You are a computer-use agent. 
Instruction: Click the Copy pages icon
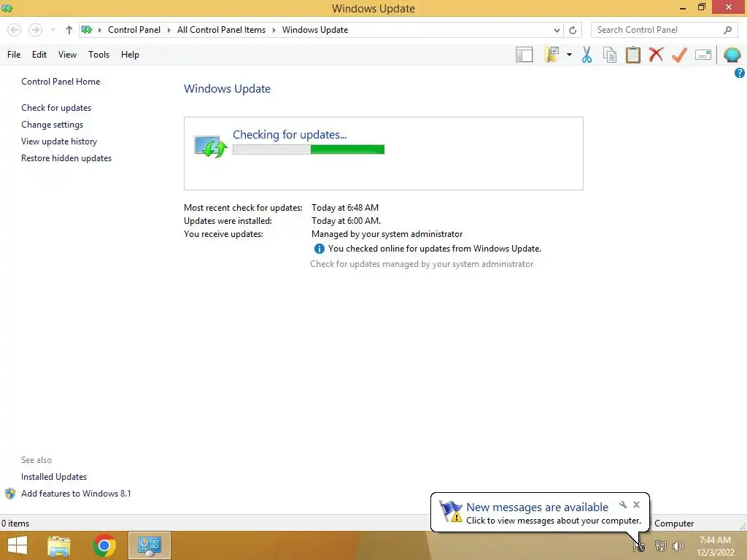tap(610, 55)
